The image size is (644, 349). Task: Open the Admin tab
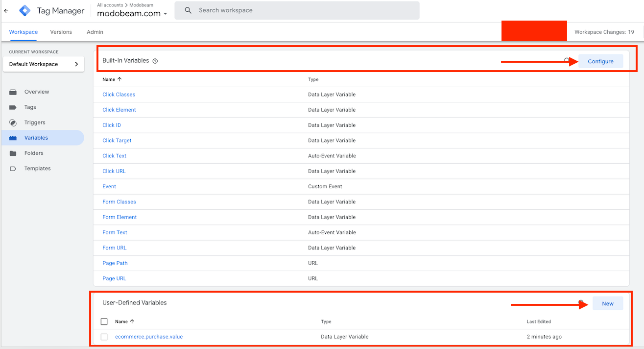(95, 32)
